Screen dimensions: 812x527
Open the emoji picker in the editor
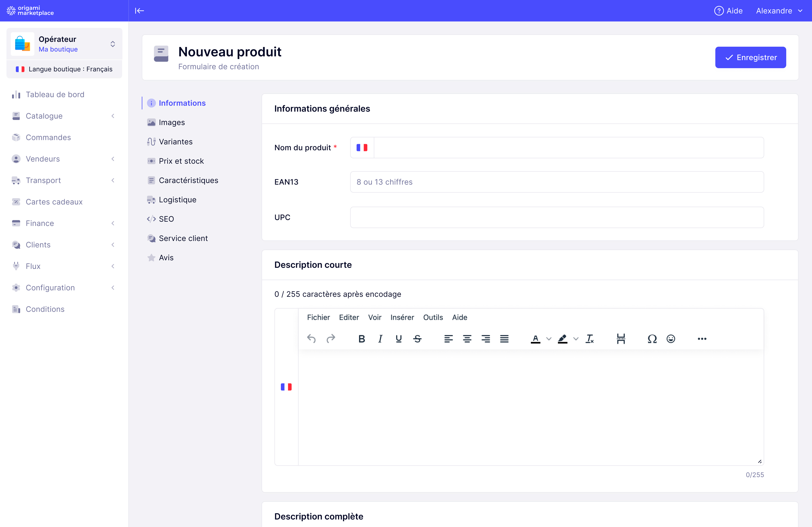pos(671,338)
